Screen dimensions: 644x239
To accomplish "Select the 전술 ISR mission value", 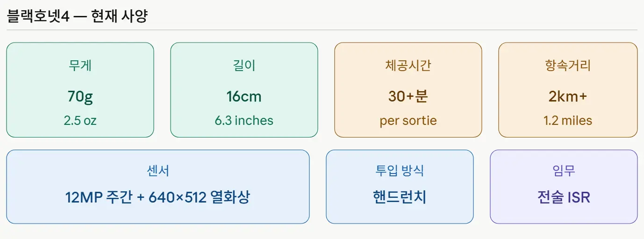I will click(x=564, y=197).
